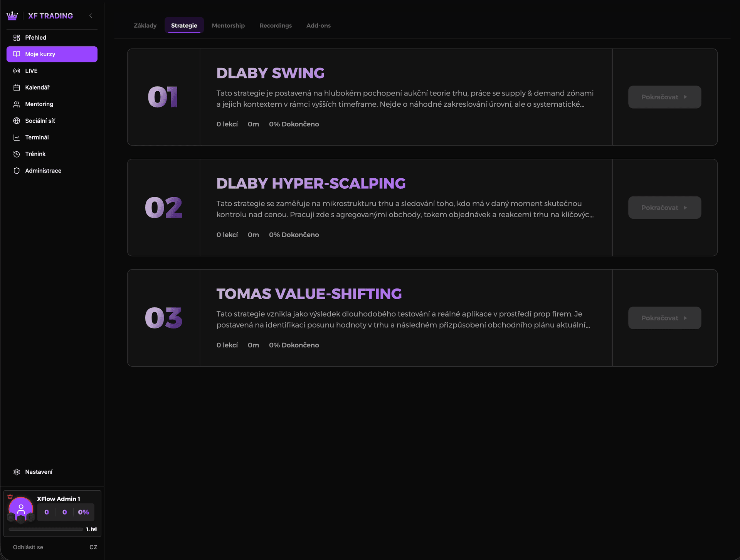Open the Kalendář calendar icon
Screen dimensions: 740x560
pos(17,88)
